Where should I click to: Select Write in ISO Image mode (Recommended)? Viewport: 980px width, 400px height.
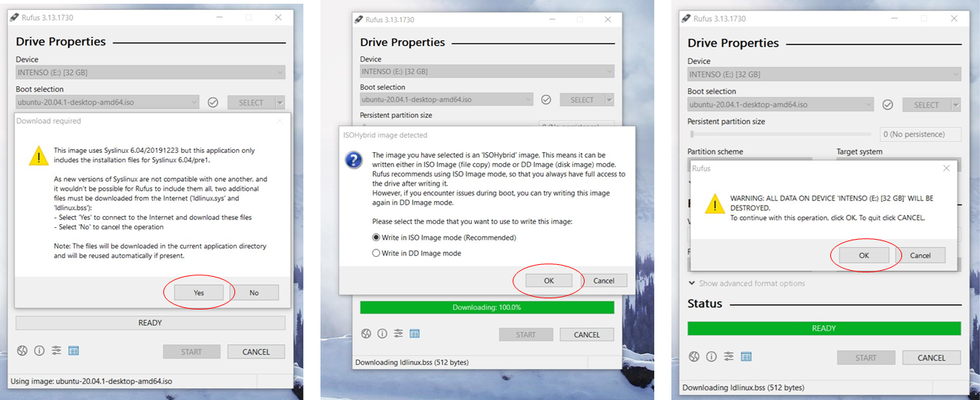[444, 237]
